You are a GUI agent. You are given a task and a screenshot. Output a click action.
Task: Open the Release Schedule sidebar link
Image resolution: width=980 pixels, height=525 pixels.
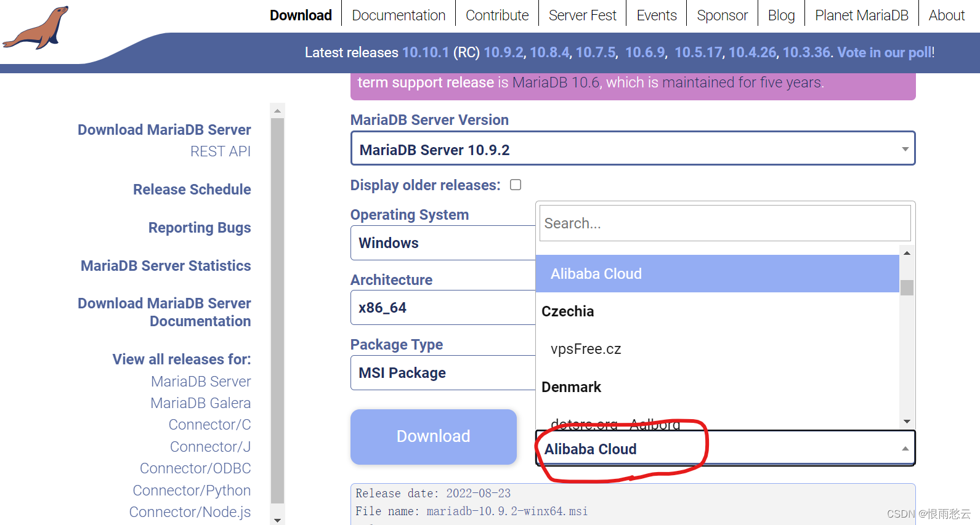point(192,190)
